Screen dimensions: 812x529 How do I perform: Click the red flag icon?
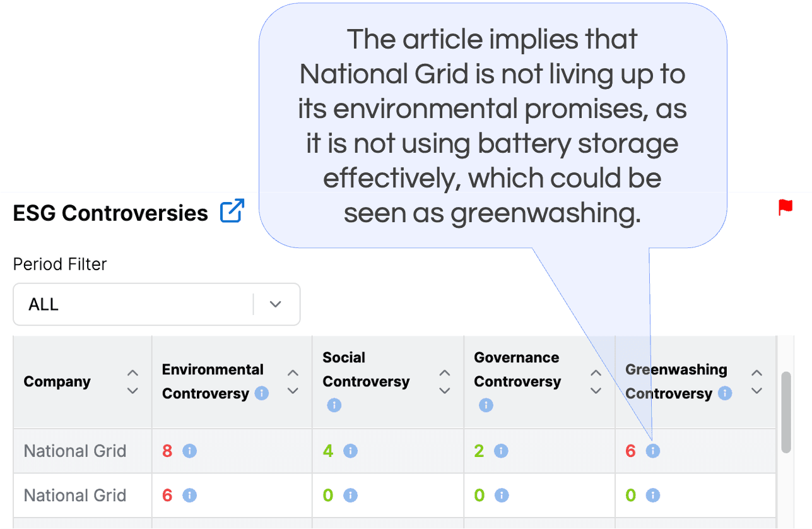click(786, 207)
